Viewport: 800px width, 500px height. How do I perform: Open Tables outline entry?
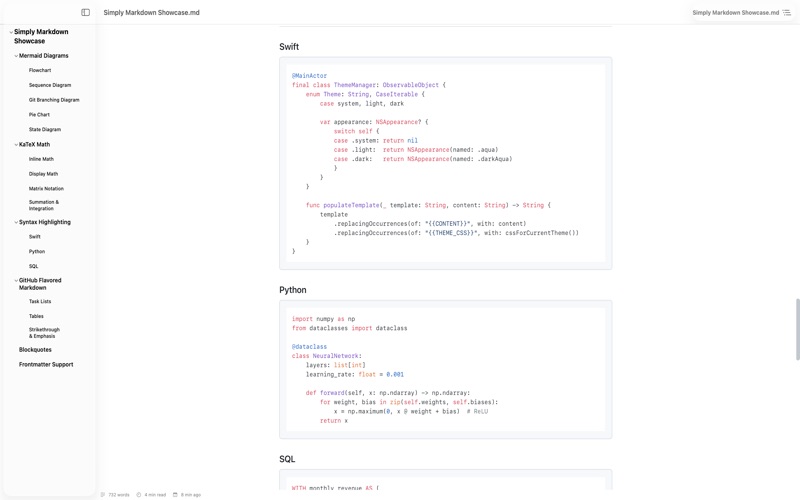(36, 316)
